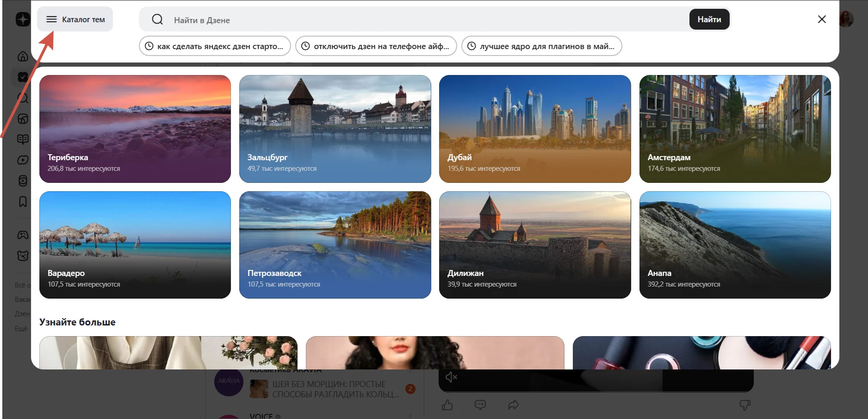Click the gamepad icon in sidebar
This screenshot has height=419, width=868.
click(x=23, y=235)
